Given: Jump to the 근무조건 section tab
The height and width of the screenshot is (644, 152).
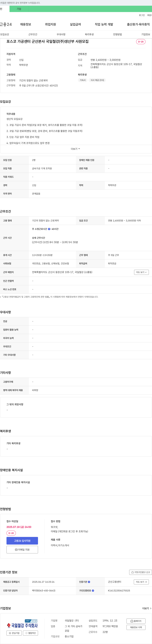Looking at the screenshot, I should click(33, 35).
